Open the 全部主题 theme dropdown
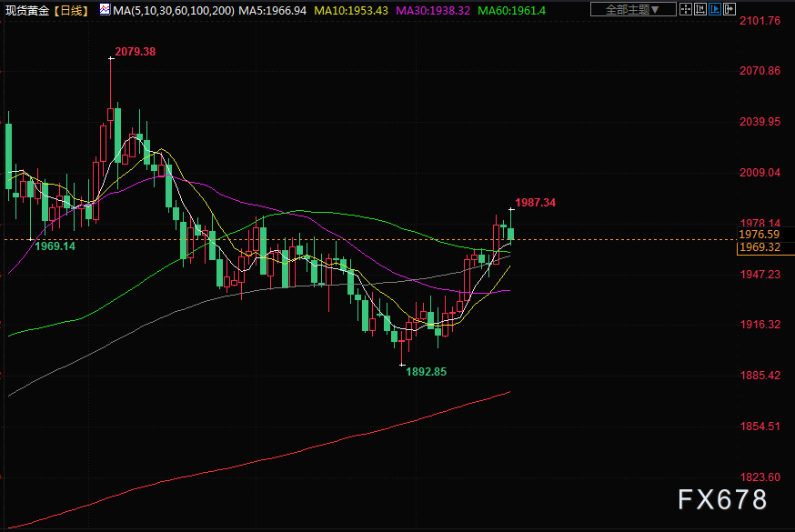The height and width of the screenshot is (532, 795). click(633, 9)
